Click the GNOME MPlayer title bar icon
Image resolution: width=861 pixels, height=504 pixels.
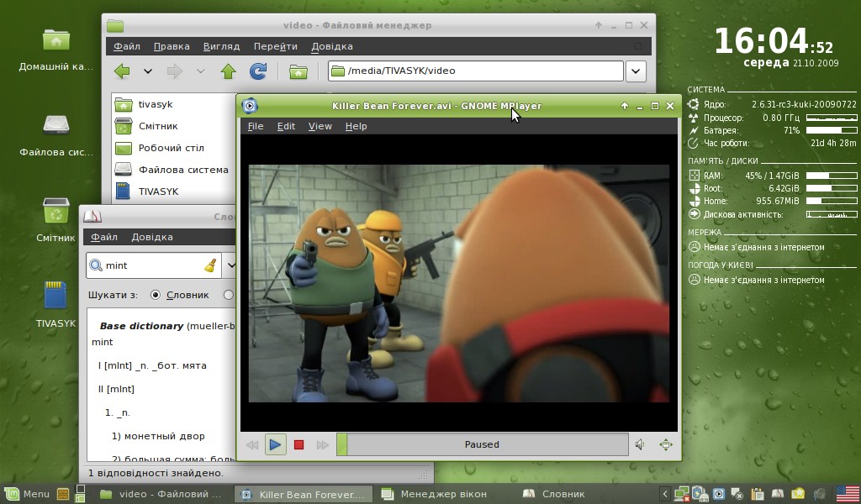click(x=249, y=105)
